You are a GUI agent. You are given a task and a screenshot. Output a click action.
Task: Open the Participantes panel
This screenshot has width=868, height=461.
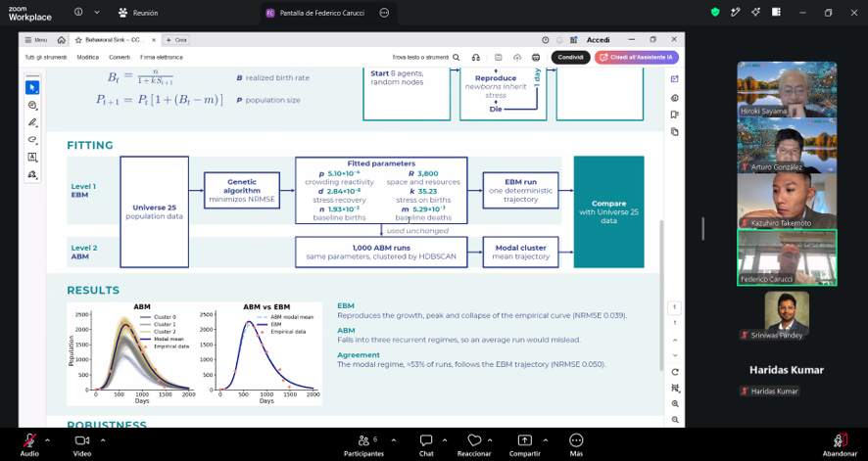[x=363, y=444]
